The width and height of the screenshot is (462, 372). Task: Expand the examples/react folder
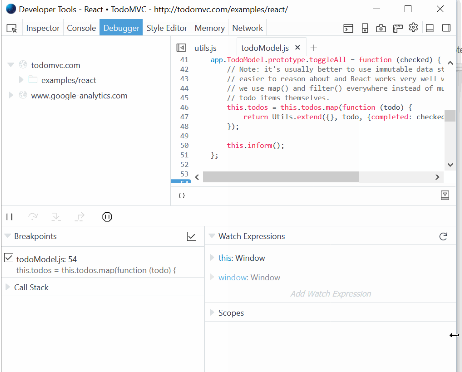click(x=21, y=80)
